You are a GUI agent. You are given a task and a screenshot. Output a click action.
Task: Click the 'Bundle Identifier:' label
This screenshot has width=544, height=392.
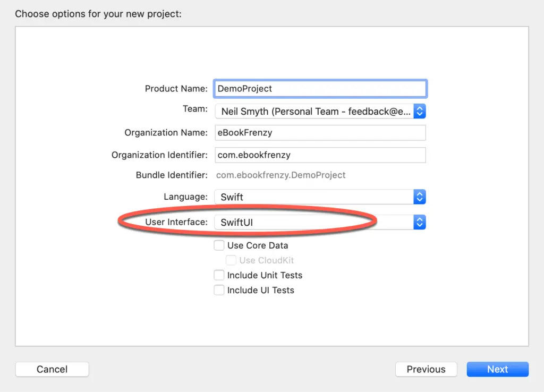(x=172, y=175)
